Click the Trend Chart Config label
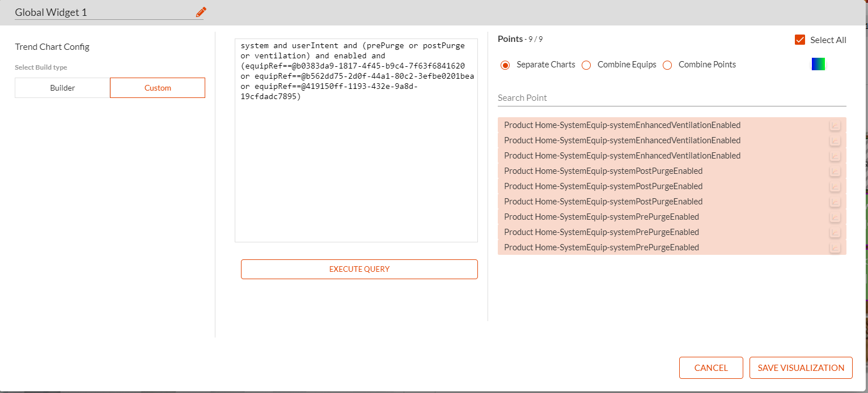Screen dimensions: 868x393 (x=52, y=47)
